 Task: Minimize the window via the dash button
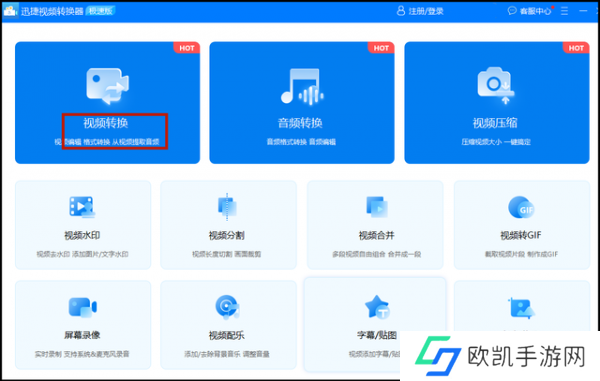point(583,11)
